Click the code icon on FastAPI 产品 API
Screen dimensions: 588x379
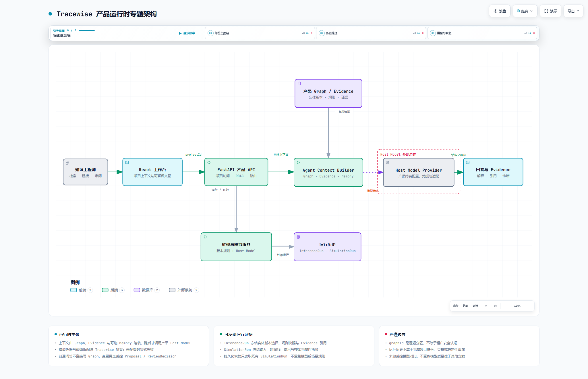209,163
